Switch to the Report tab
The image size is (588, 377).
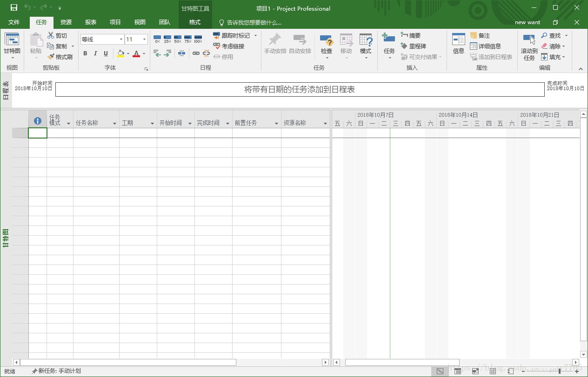[91, 22]
